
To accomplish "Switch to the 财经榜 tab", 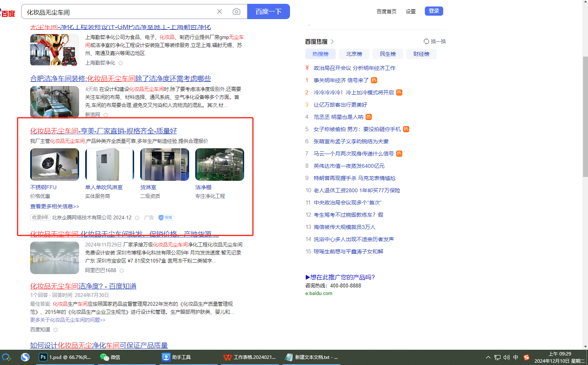I will tap(421, 54).
